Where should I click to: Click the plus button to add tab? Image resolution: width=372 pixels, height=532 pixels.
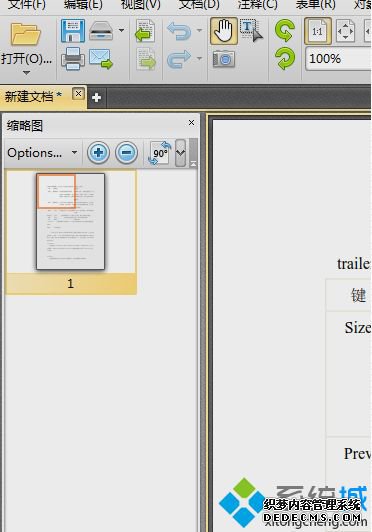point(96,98)
